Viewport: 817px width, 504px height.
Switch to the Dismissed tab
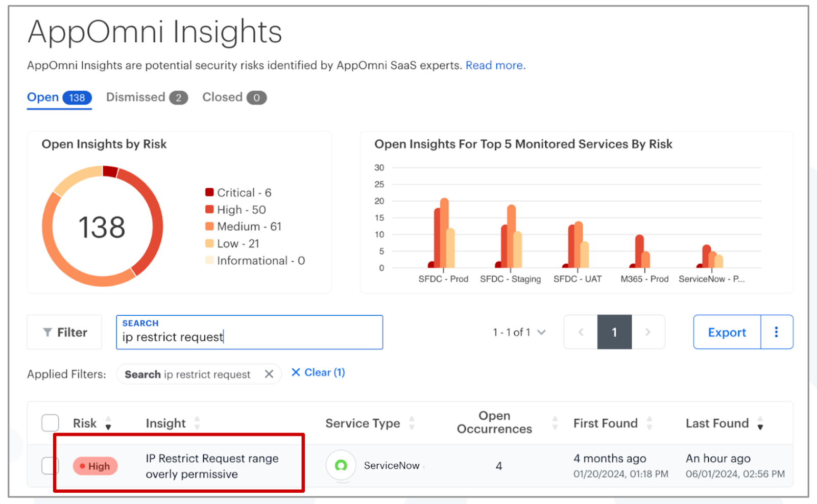pyautogui.click(x=135, y=97)
